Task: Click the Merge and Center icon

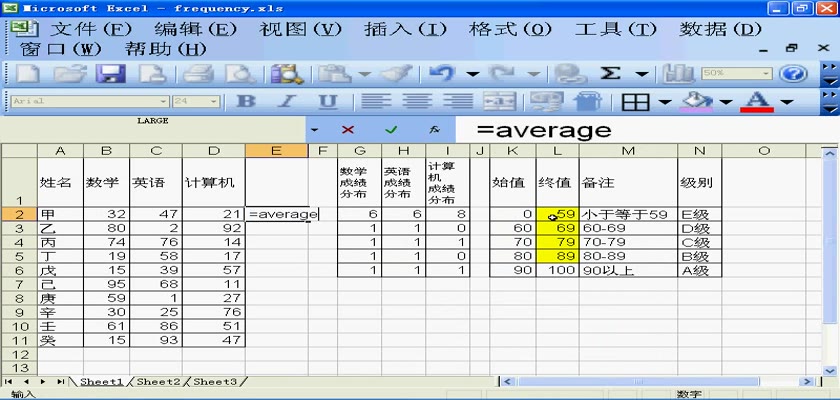Action: click(x=499, y=102)
